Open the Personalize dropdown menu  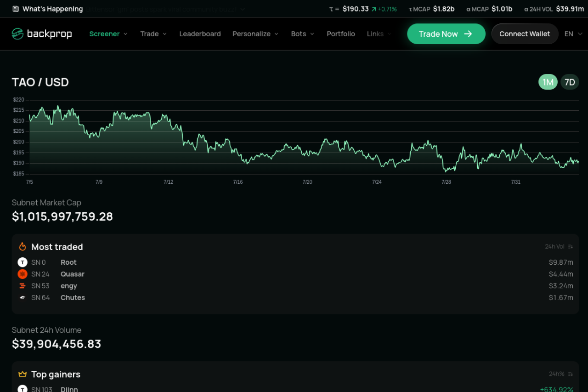(x=255, y=34)
